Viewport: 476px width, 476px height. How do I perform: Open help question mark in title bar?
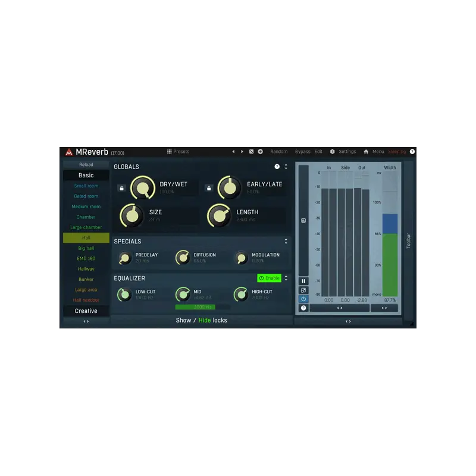(412, 152)
